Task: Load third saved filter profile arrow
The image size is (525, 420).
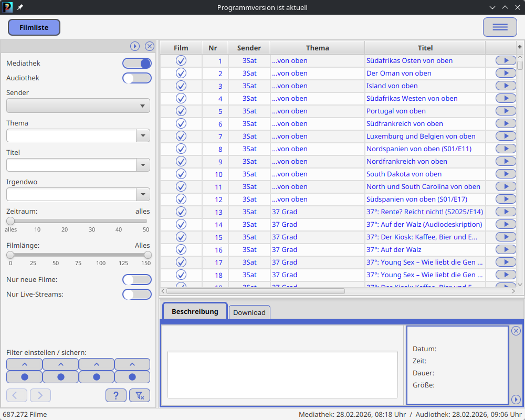Action: pyautogui.click(x=97, y=364)
